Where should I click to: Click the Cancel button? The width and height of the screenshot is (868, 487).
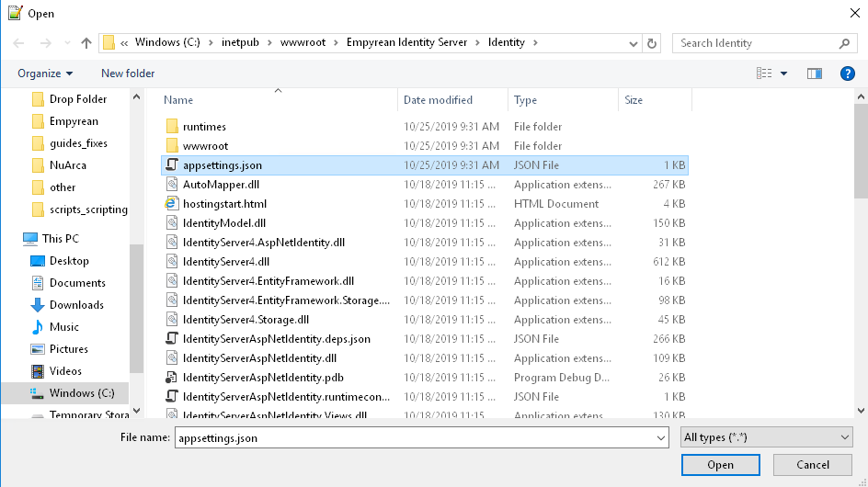813,465
